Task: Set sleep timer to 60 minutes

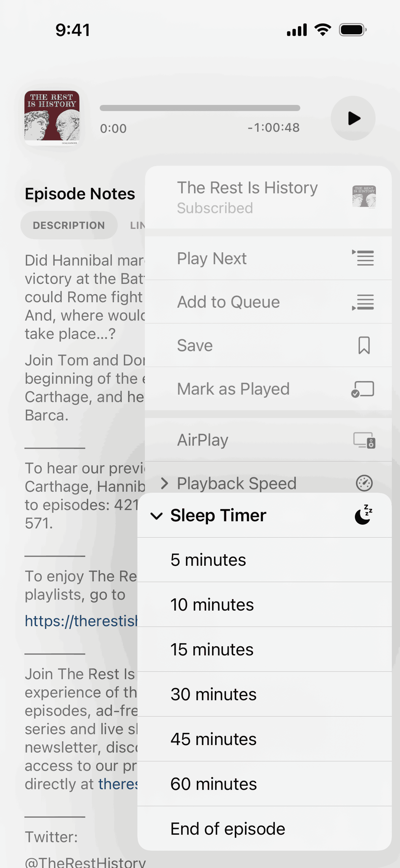Action: [x=264, y=784]
